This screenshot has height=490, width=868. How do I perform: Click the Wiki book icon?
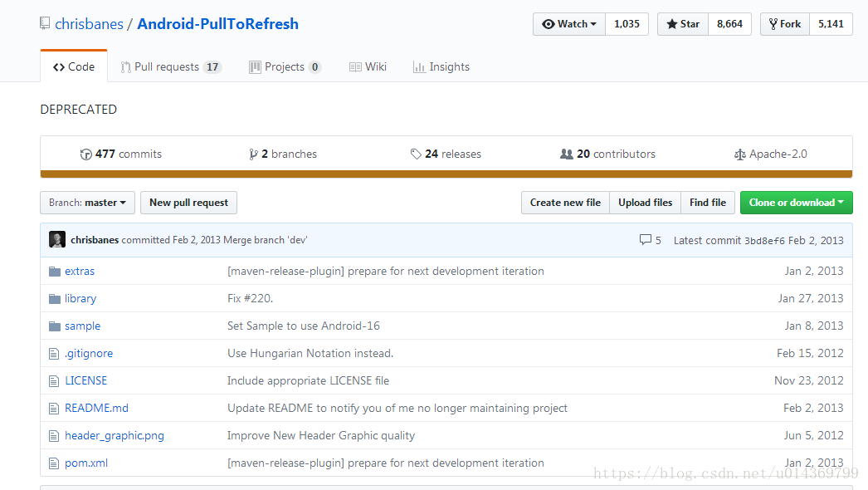point(355,67)
